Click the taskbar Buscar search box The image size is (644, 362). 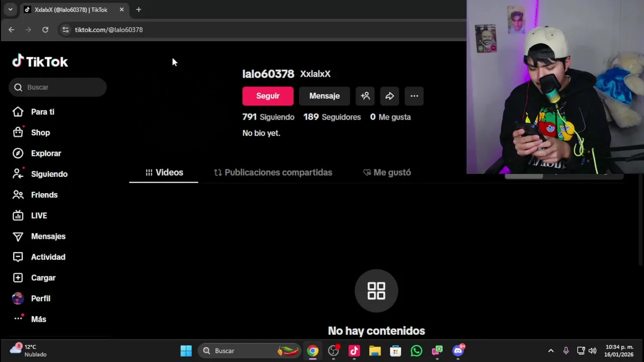(250, 351)
